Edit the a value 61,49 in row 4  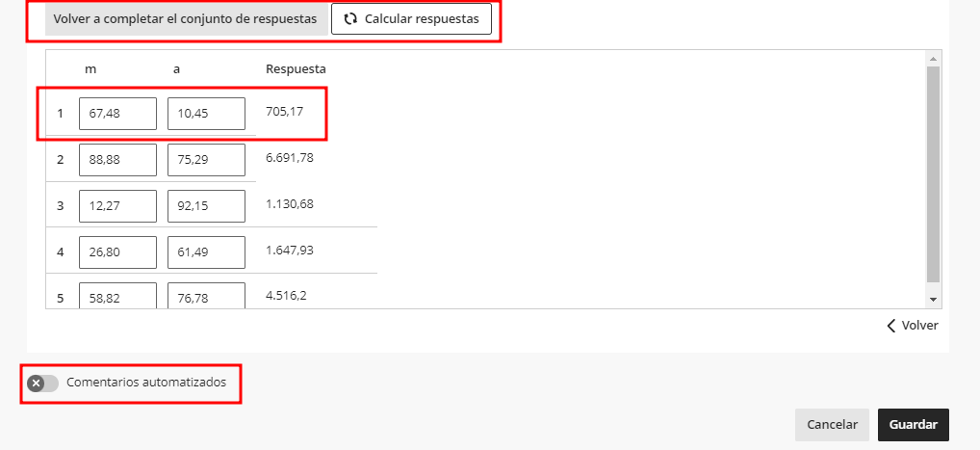[x=206, y=252]
